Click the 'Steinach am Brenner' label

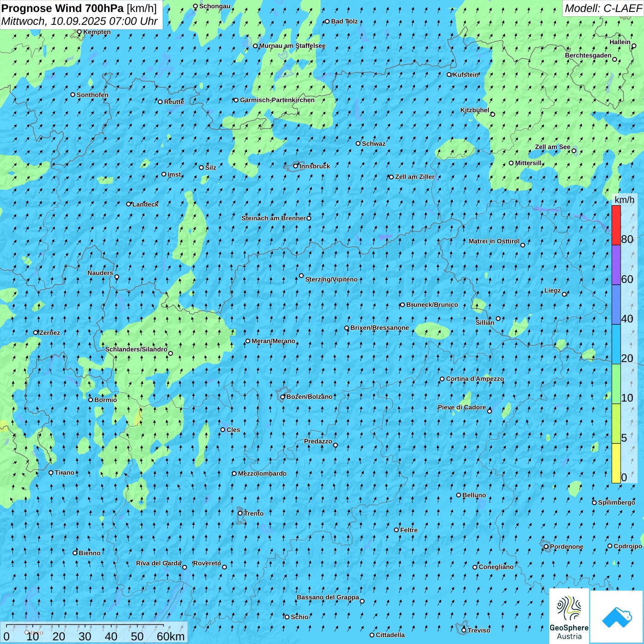click(274, 218)
